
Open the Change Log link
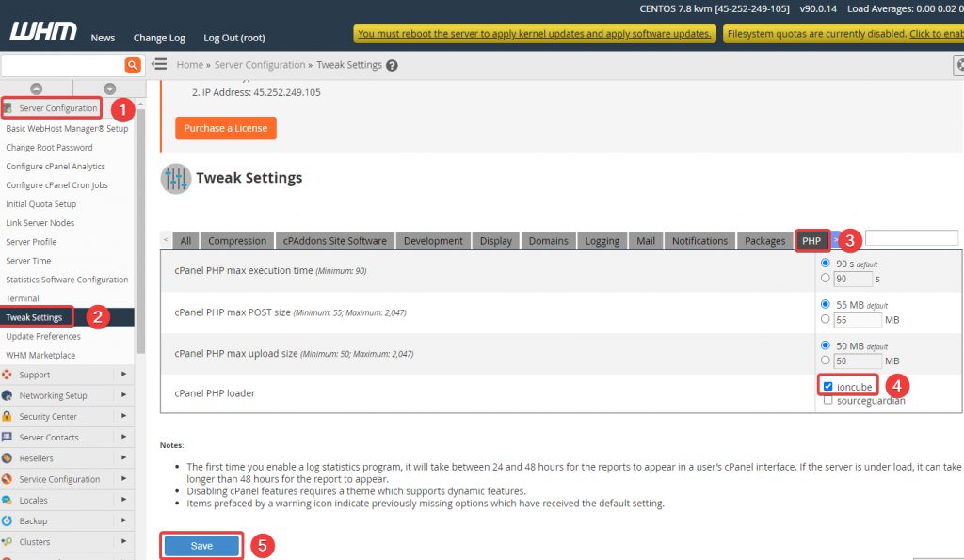click(x=159, y=38)
